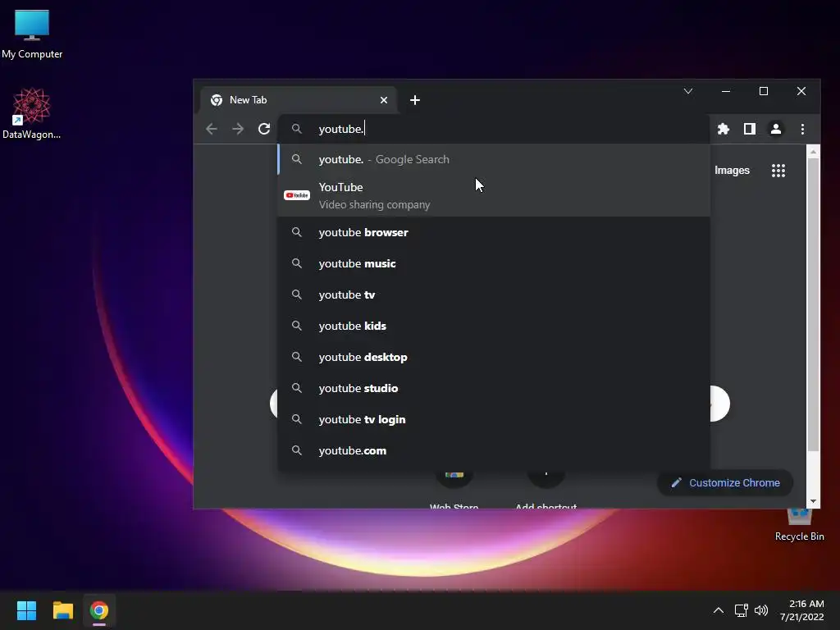The image size is (840, 630).
Task: Minimize the Chrome window
Action: [x=726, y=91]
